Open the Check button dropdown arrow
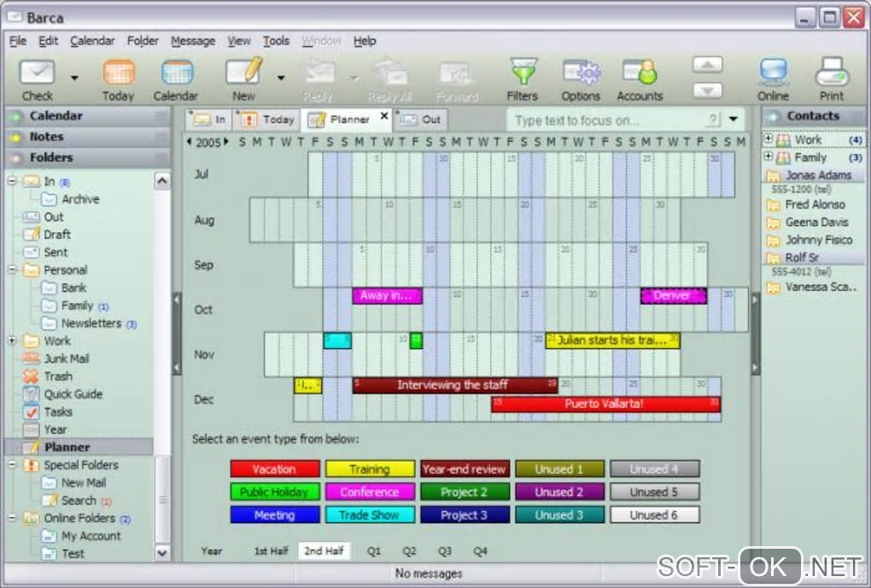871x588 pixels. 74,78
